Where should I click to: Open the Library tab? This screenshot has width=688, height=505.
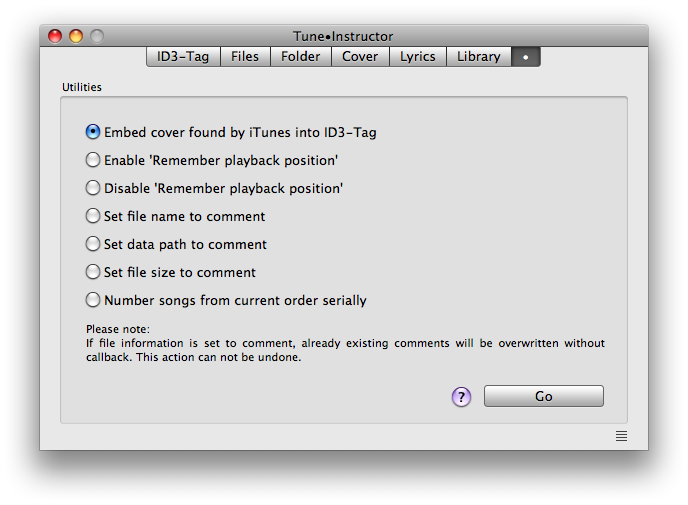coord(479,57)
